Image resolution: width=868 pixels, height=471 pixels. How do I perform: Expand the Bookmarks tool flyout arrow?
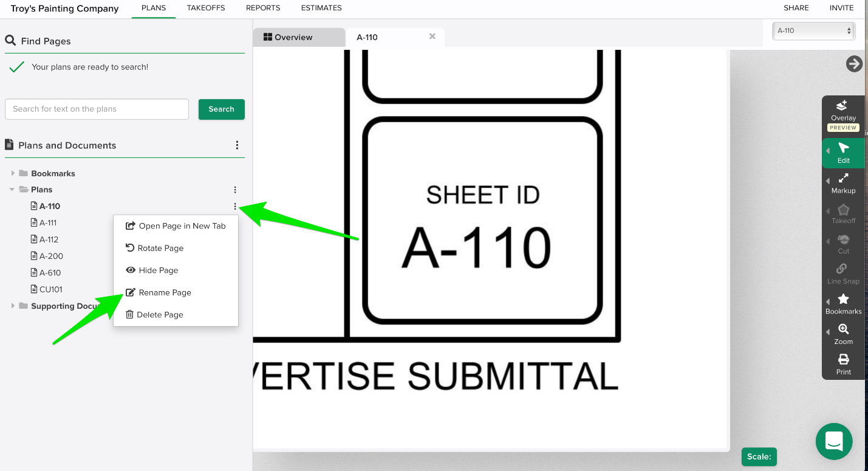click(828, 302)
